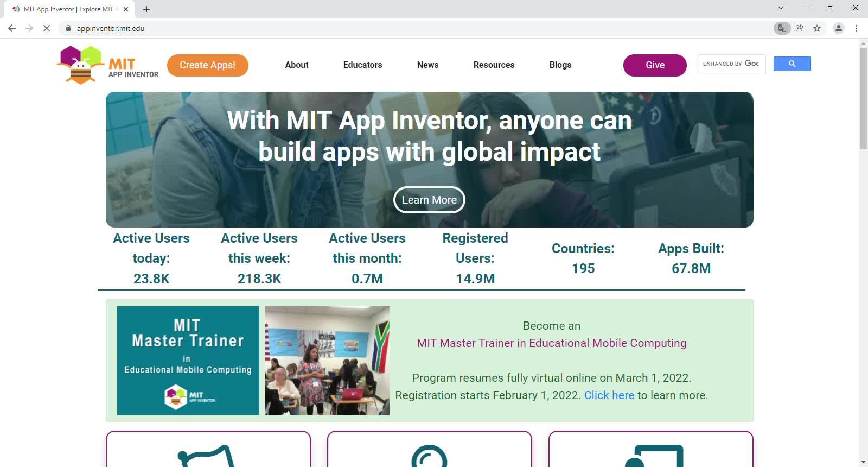Go forward to the next page

pyautogui.click(x=29, y=28)
